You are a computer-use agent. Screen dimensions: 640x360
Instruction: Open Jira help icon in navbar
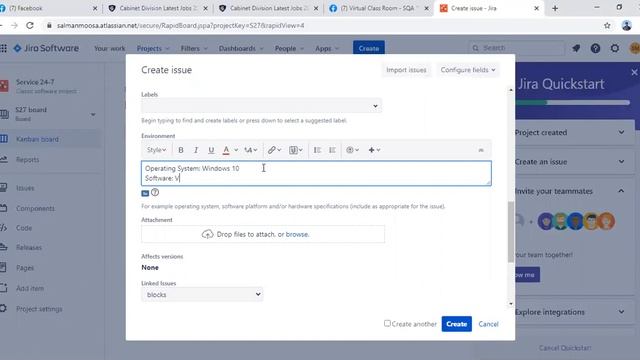pyautogui.click(x=596, y=48)
